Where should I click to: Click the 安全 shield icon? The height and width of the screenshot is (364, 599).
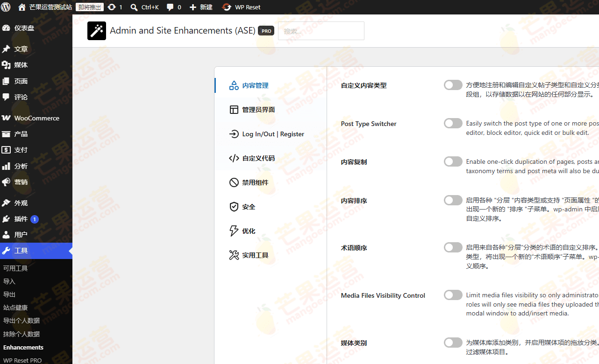(x=234, y=207)
